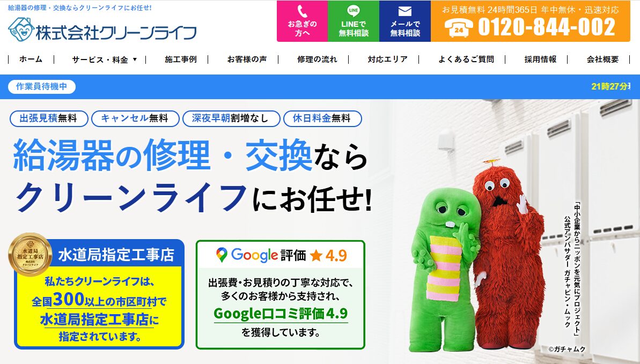This screenshot has width=640, height=364.
Task: Click the 24-hour telephone icon
Action: (x=459, y=28)
